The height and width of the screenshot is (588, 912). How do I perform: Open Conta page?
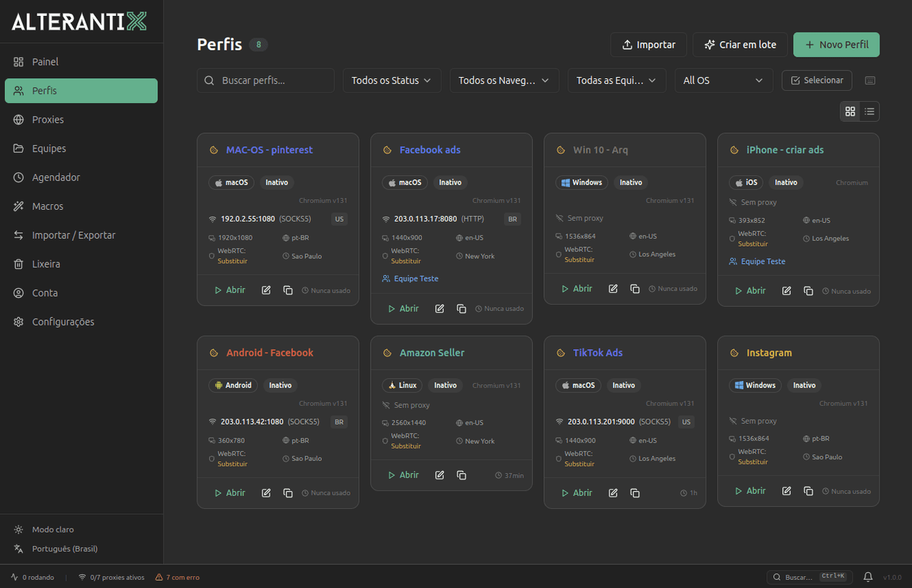[x=81, y=293]
